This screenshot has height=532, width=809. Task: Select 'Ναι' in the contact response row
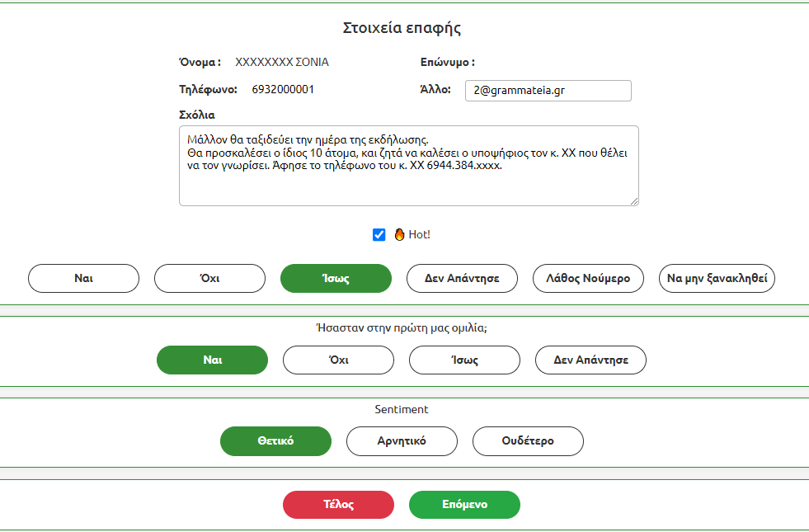point(83,279)
